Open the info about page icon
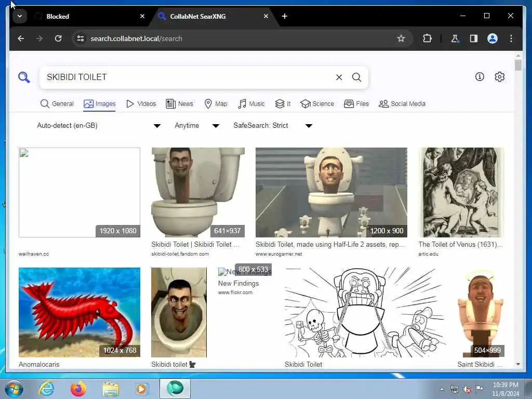The image size is (532, 399). (480, 77)
